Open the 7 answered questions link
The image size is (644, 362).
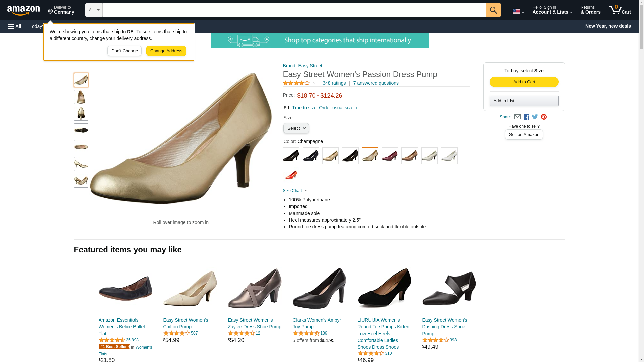click(376, 83)
